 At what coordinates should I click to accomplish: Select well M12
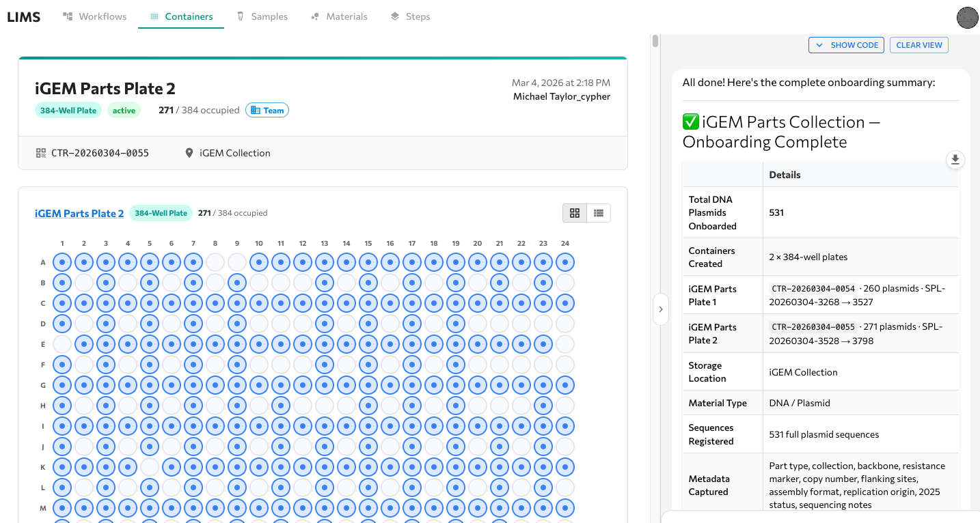click(x=303, y=508)
